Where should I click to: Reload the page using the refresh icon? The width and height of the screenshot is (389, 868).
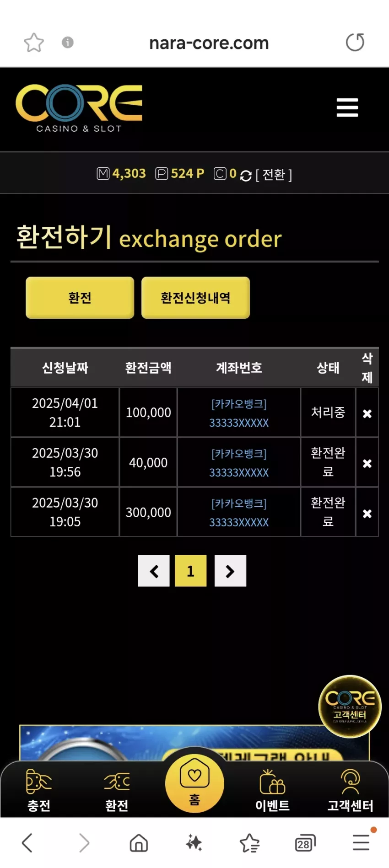coord(355,42)
